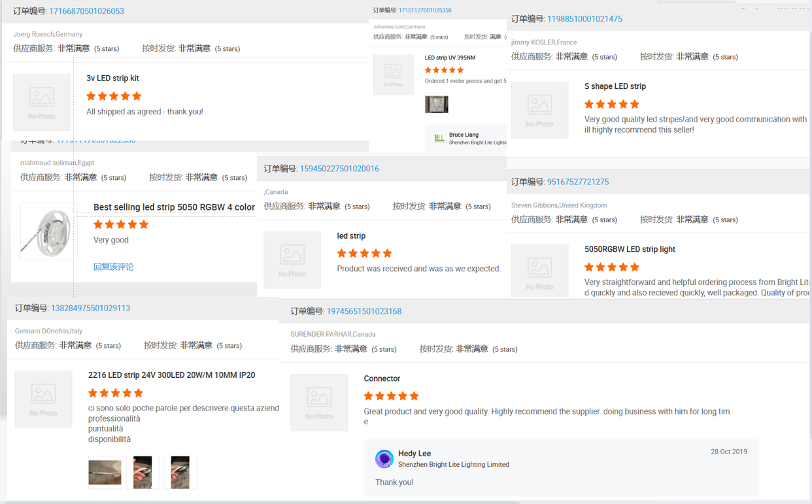Image resolution: width=812 pixels, height=504 pixels.
Task: Click reviewer name Johannes Gottl,Germany
Action: [399, 27]
